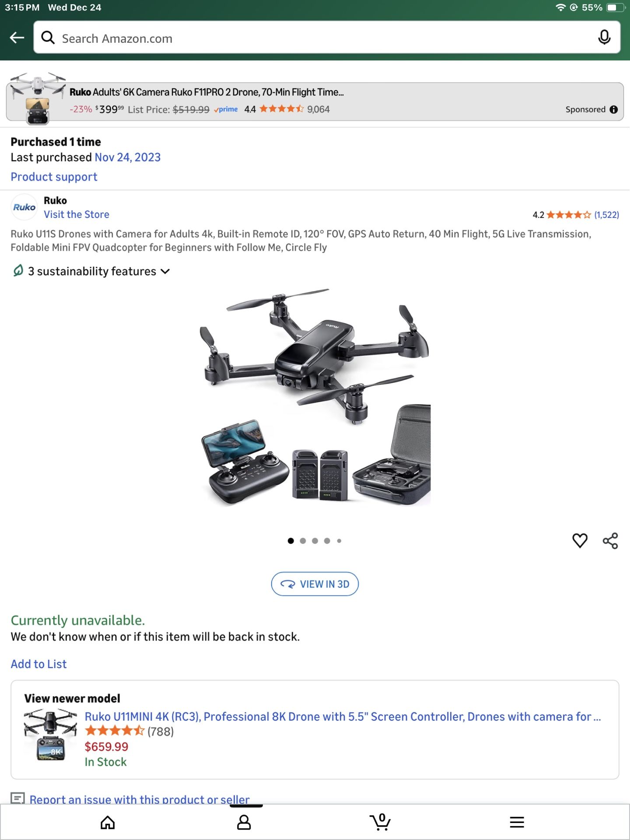The image size is (630, 840).
Task: Open the hamburger menu tab
Action: click(517, 822)
